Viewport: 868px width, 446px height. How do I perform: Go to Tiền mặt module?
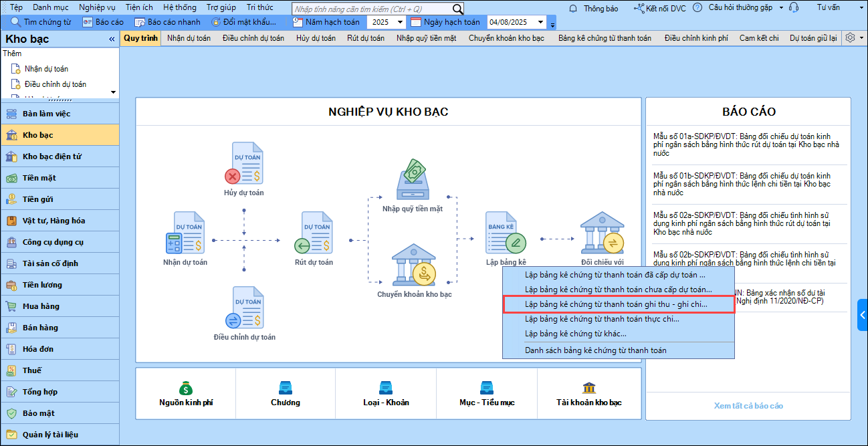(60, 178)
